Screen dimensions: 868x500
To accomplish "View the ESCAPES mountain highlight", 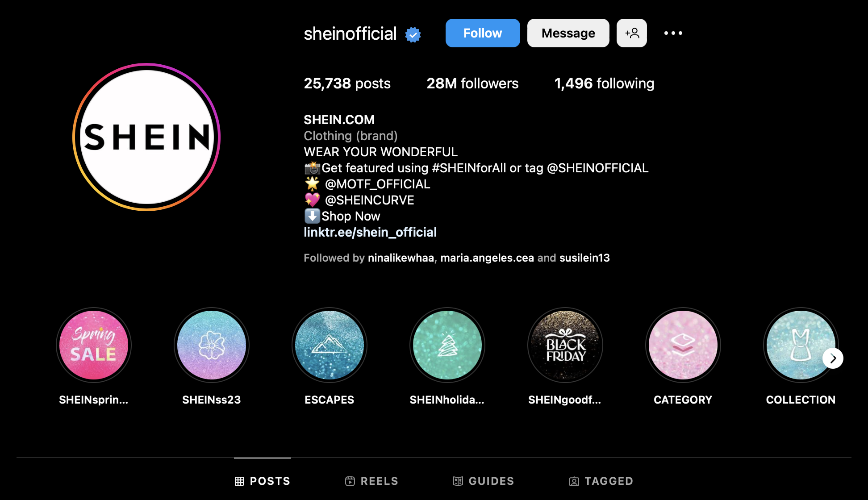I will point(330,345).
